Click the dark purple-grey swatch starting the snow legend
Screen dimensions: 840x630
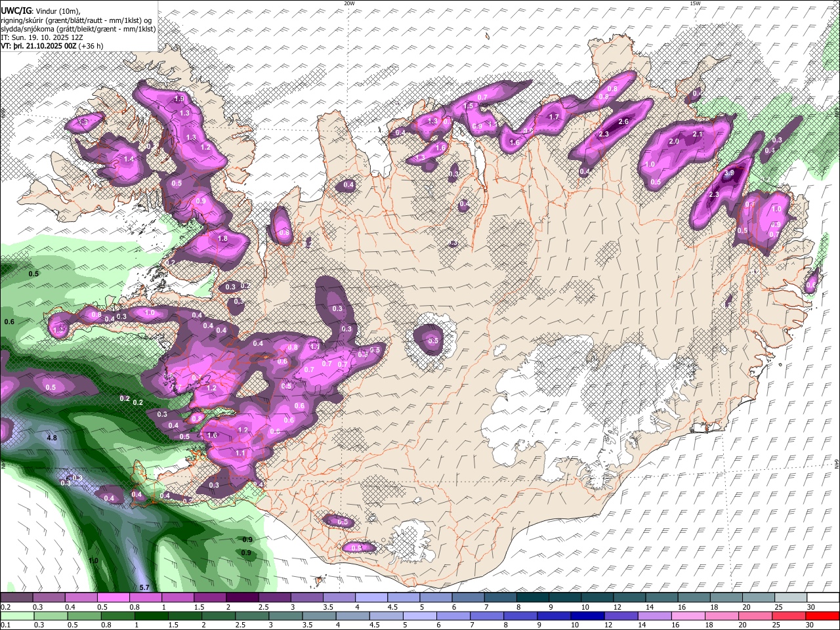(x=16, y=598)
